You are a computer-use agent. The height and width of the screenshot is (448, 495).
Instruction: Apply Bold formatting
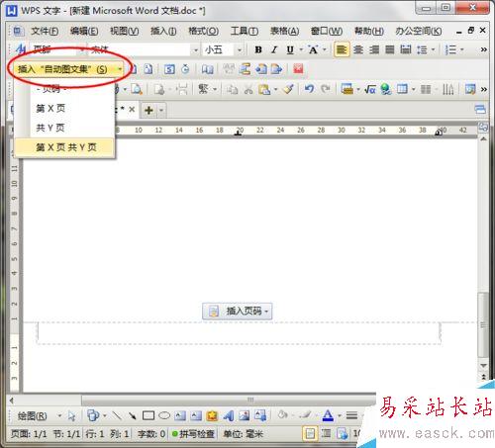coord(258,49)
